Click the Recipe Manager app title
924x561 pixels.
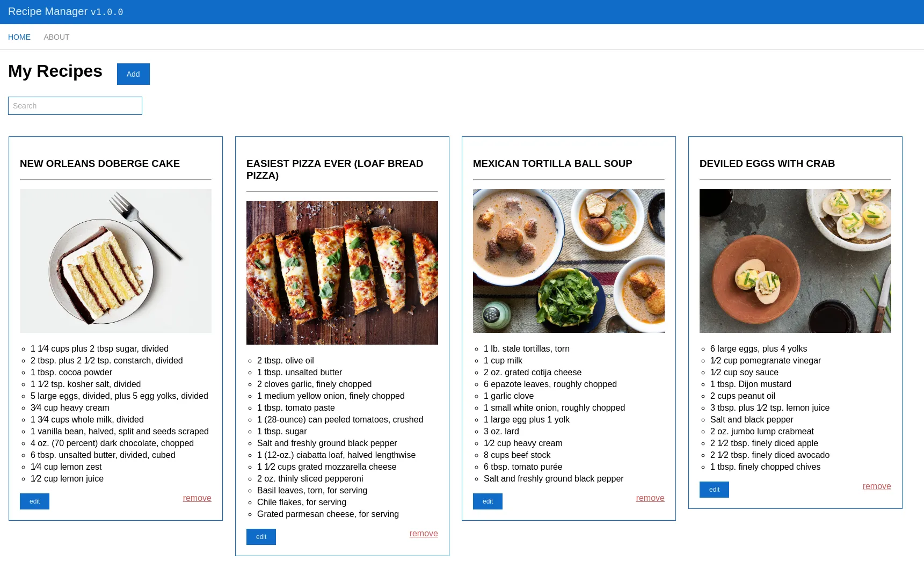coord(48,12)
